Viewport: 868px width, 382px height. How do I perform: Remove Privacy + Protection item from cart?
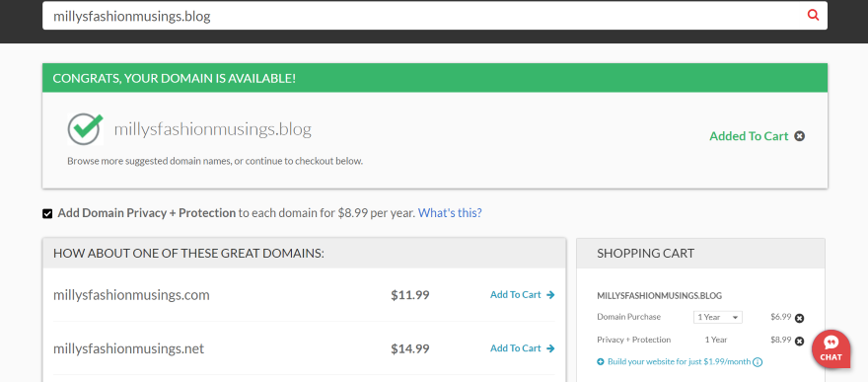click(799, 341)
